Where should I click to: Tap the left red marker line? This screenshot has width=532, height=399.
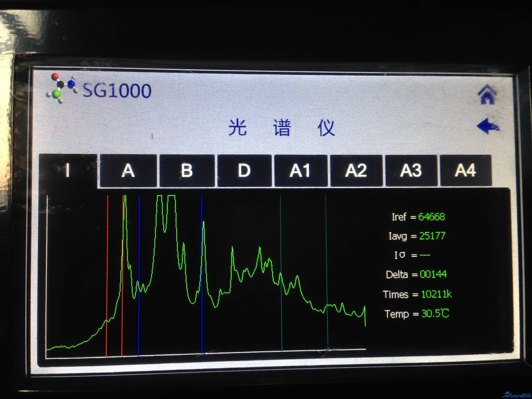tap(107, 276)
